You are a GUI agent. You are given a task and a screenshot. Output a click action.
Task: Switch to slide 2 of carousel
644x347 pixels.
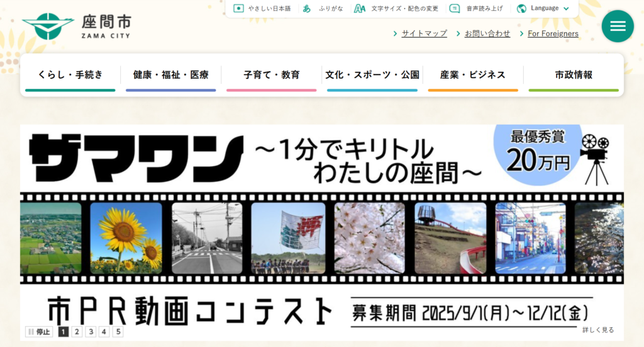77,332
